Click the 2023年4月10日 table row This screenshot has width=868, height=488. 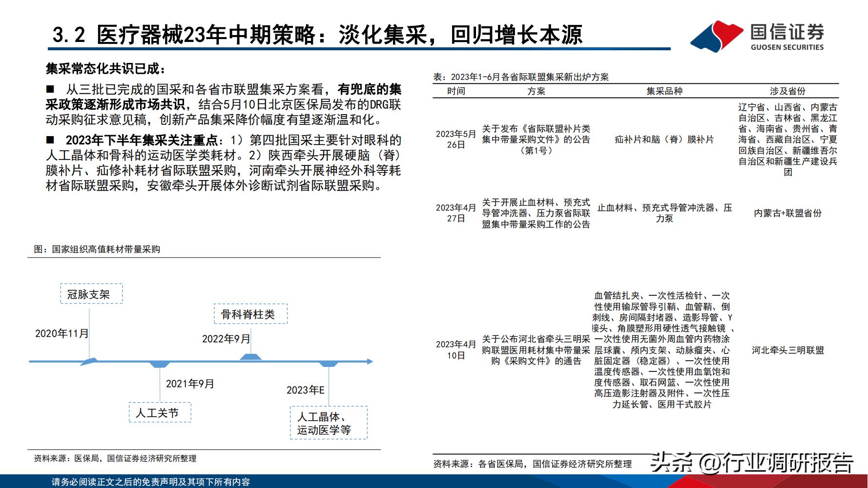457,349
